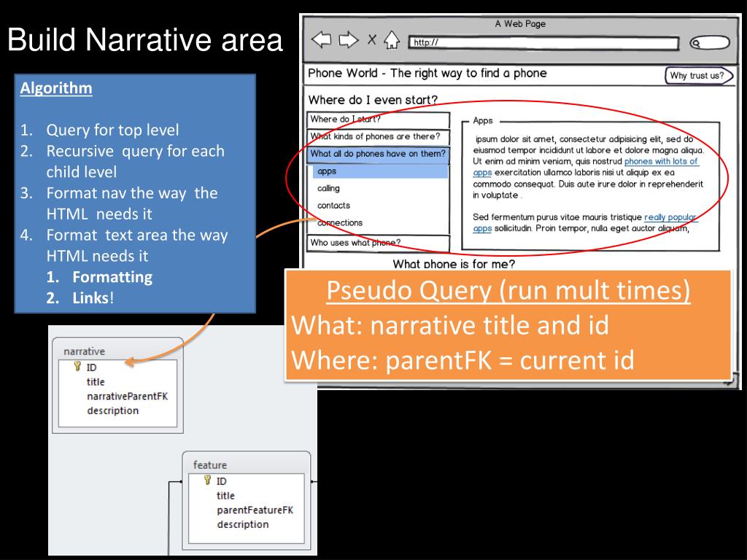Image resolution: width=747 pixels, height=560 pixels.
Task: Collapse 'What all do phones have on them?' section
Action: point(379,154)
